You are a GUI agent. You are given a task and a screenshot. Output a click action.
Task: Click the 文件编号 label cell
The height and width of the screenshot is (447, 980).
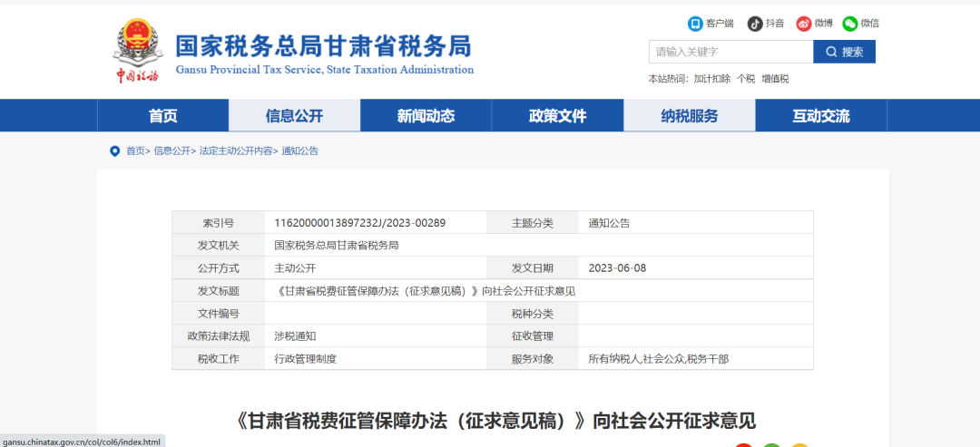[219, 314]
